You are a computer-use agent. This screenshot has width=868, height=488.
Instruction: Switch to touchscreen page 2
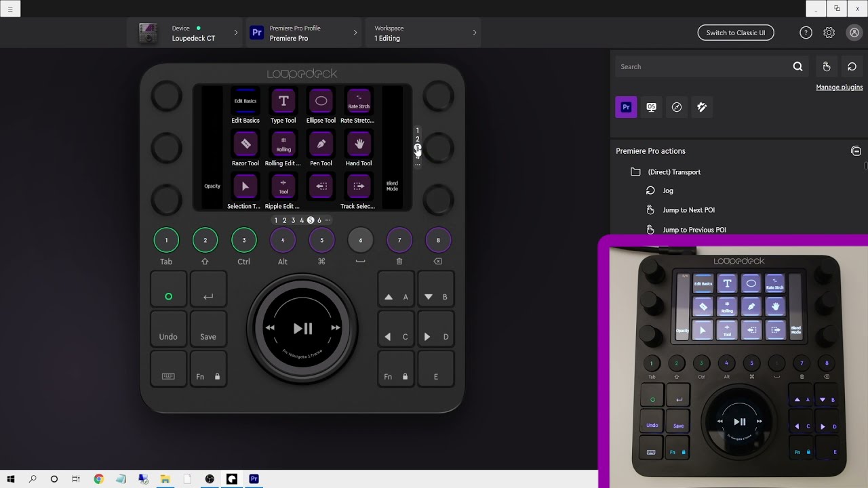(284, 220)
